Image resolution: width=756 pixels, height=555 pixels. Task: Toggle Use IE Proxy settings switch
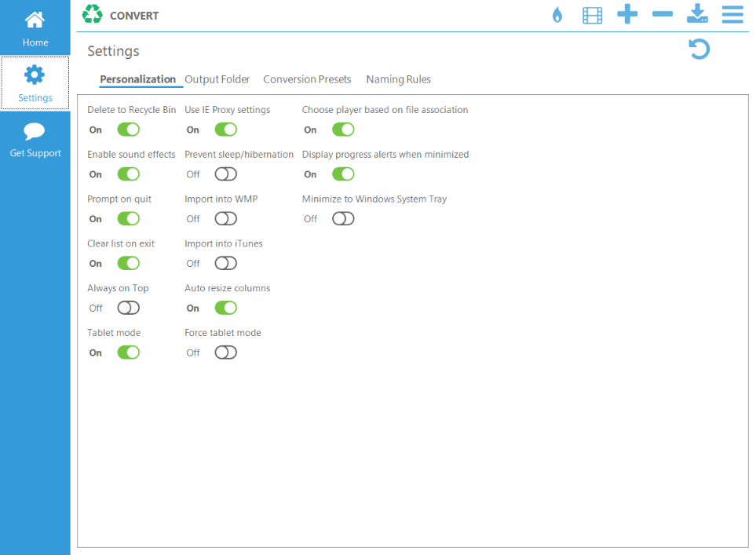[x=226, y=130]
